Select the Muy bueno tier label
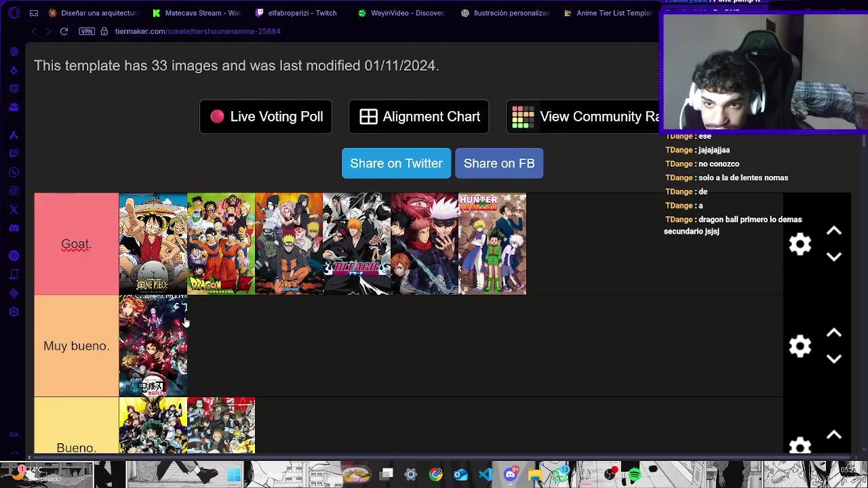The width and height of the screenshot is (868, 488). pos(76,346)
